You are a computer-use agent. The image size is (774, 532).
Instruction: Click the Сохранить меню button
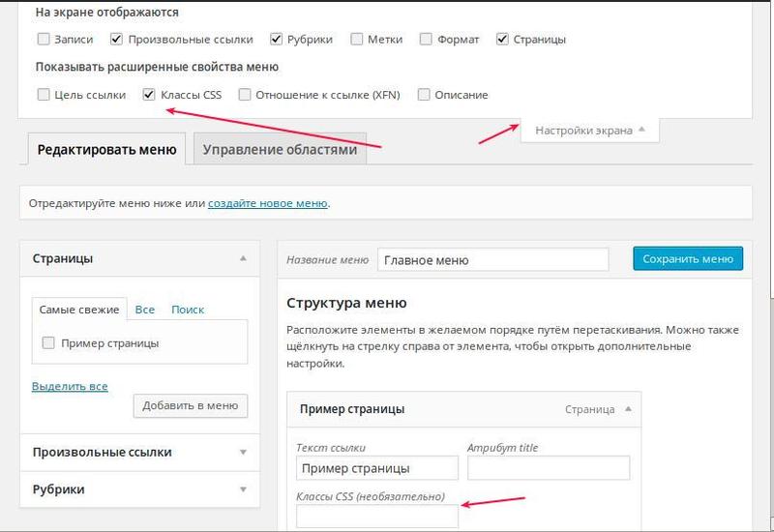(x=688, y=259)
